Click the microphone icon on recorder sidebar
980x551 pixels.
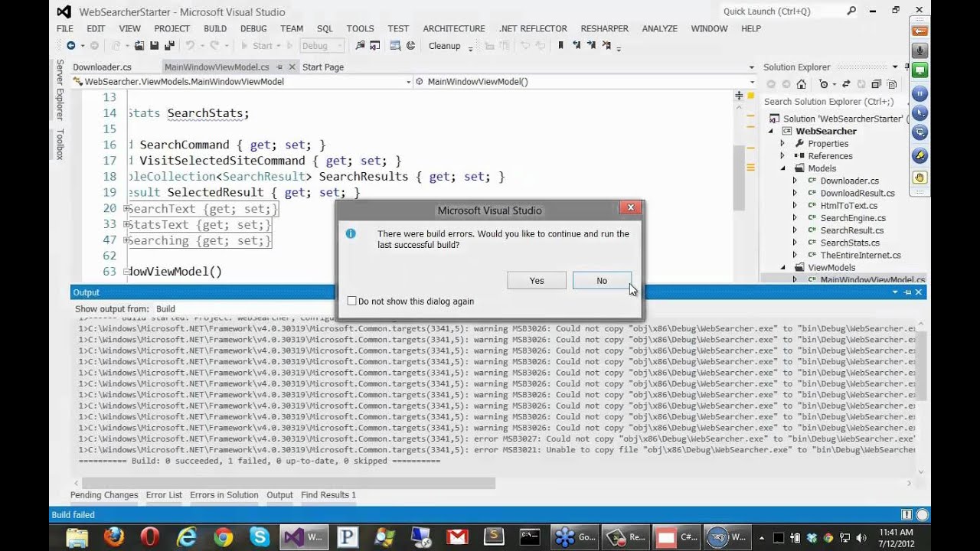click(x=920, y=51)
